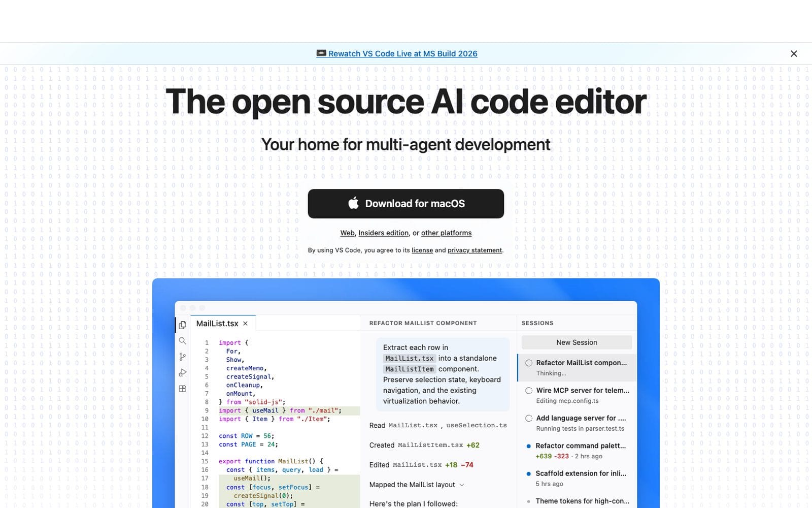This screenshot has height=508, width=812.
Task: Select Wire MCP server for telemetry session
Action: click(x=577, y=395)
